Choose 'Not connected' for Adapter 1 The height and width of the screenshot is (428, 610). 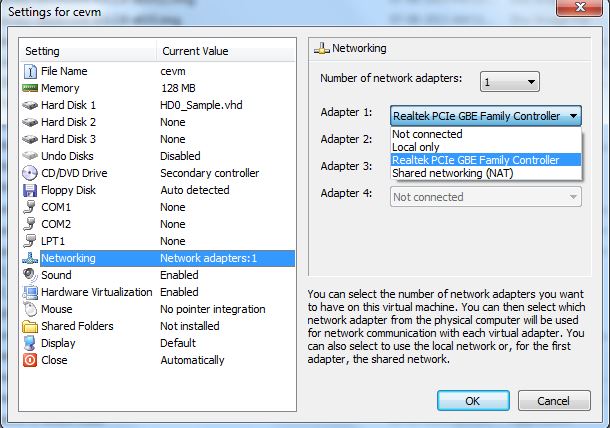pos(486,134)
